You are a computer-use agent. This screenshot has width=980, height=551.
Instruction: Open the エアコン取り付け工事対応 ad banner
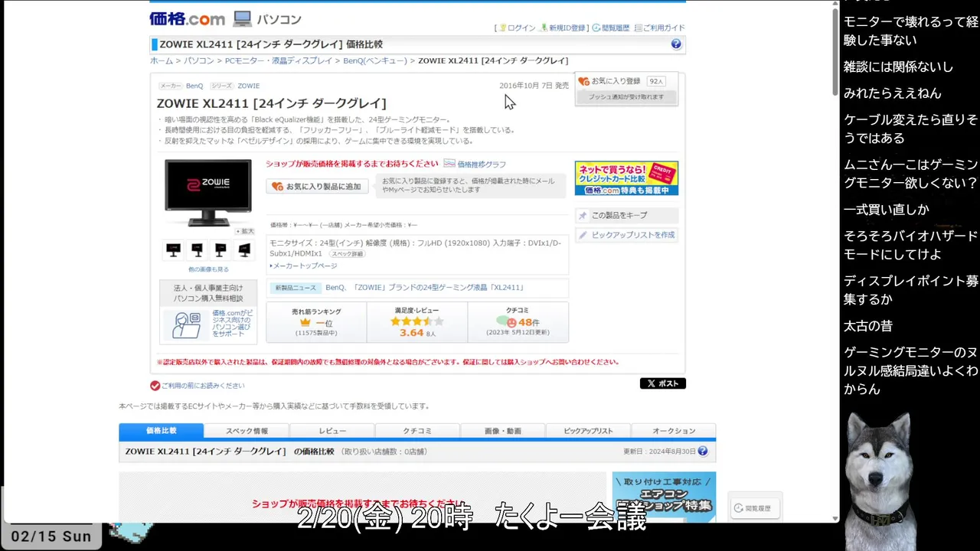664,496
